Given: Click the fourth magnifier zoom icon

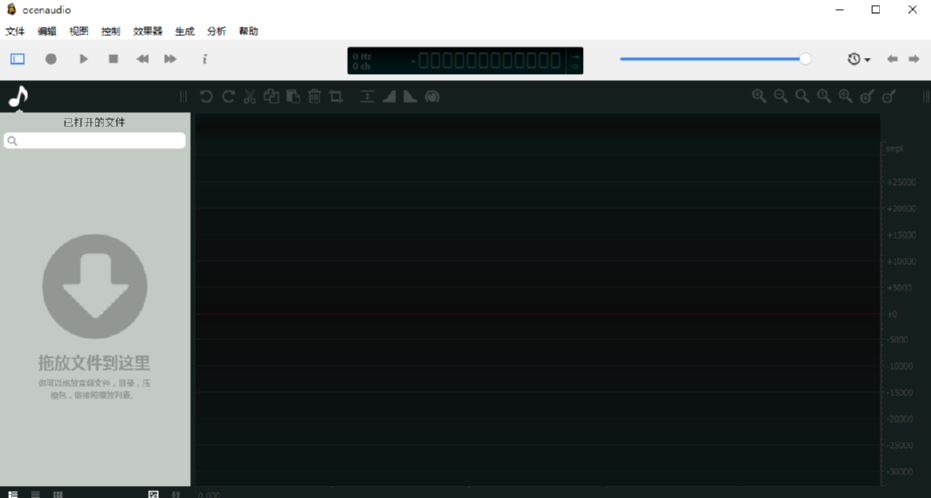Looking at the screenshot, I should 824,96.
